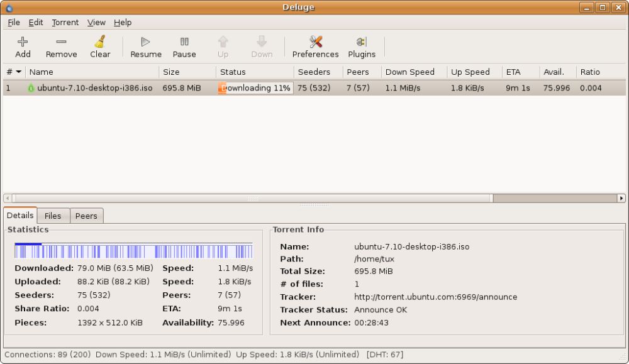Viewport: 629px width, 364px height.
Task: Click the Pause toolbar icon
Action: (184, 41)
